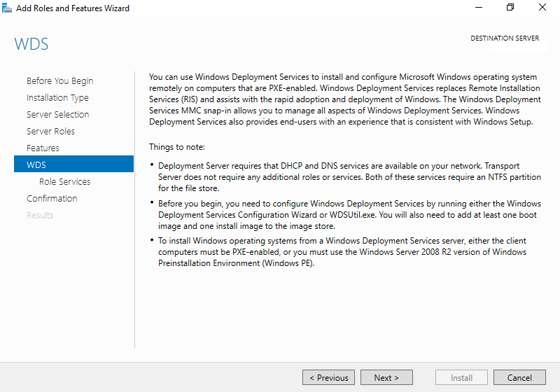
Task: Click the large WDS page heading
Action: pos(31,44)
